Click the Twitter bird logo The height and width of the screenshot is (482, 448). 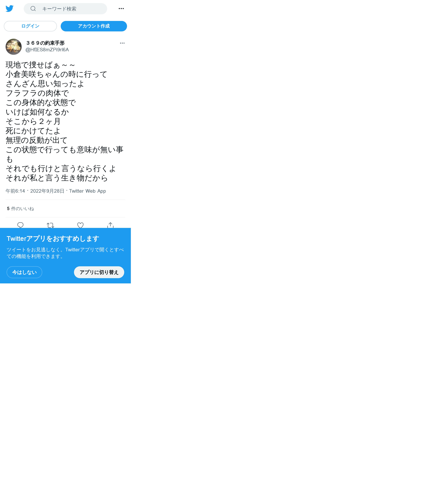[x=9, y=8]
